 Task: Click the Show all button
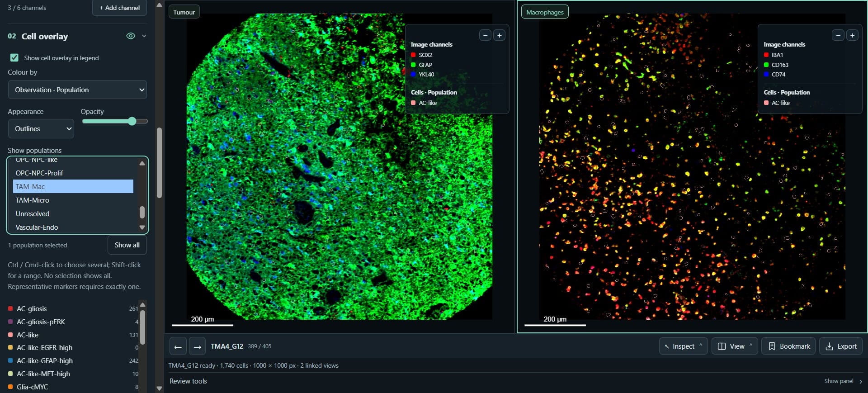127,245
